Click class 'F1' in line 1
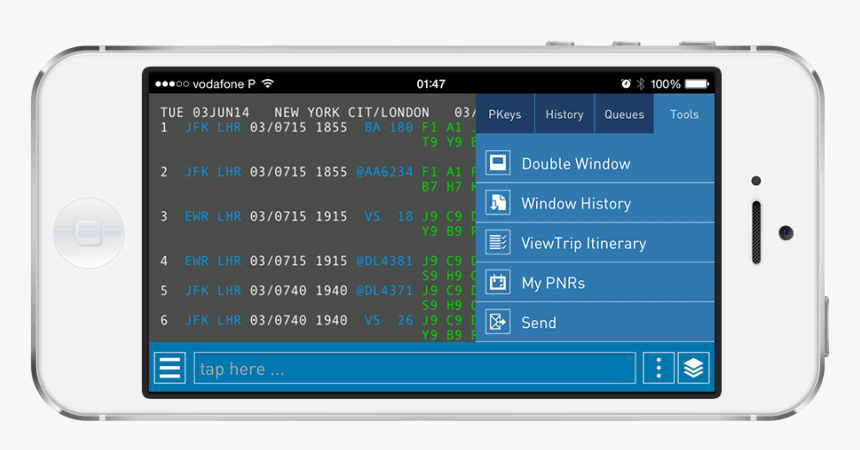 [x=429, y=127]
